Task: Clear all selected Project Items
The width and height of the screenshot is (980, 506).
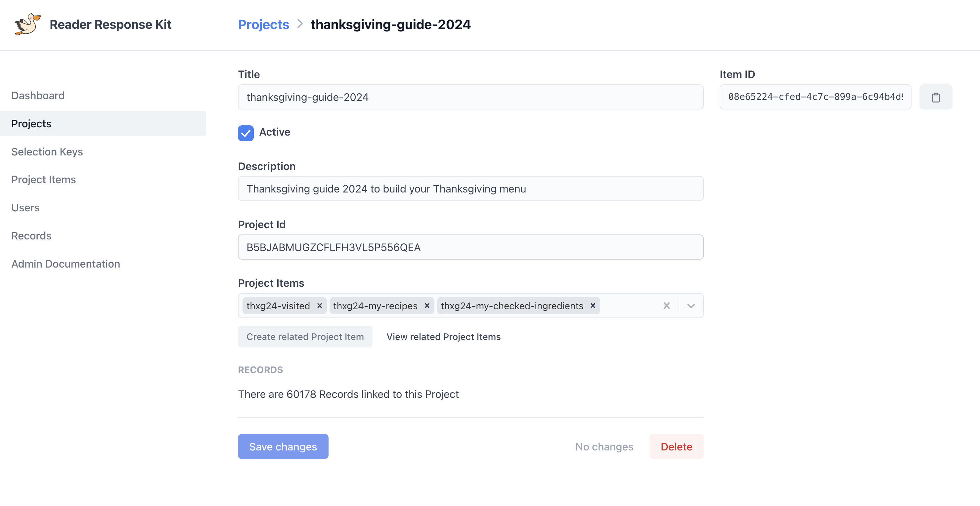Action: pos(666,306)
